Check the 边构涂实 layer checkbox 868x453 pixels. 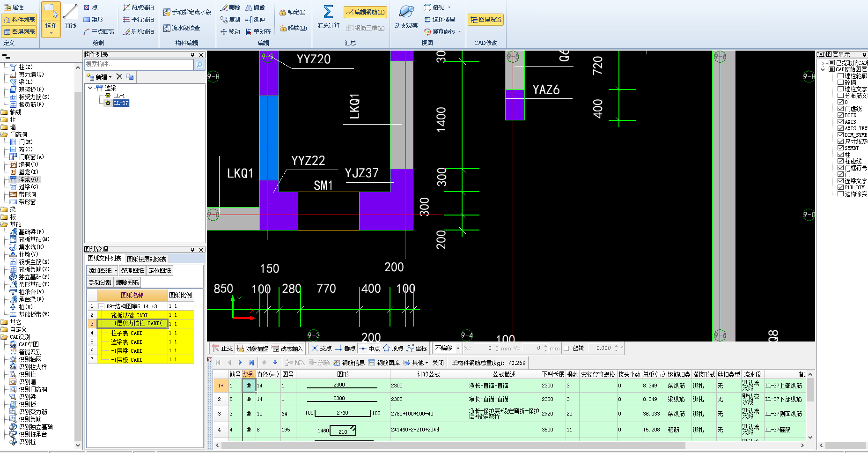click(x=841, y=194)
